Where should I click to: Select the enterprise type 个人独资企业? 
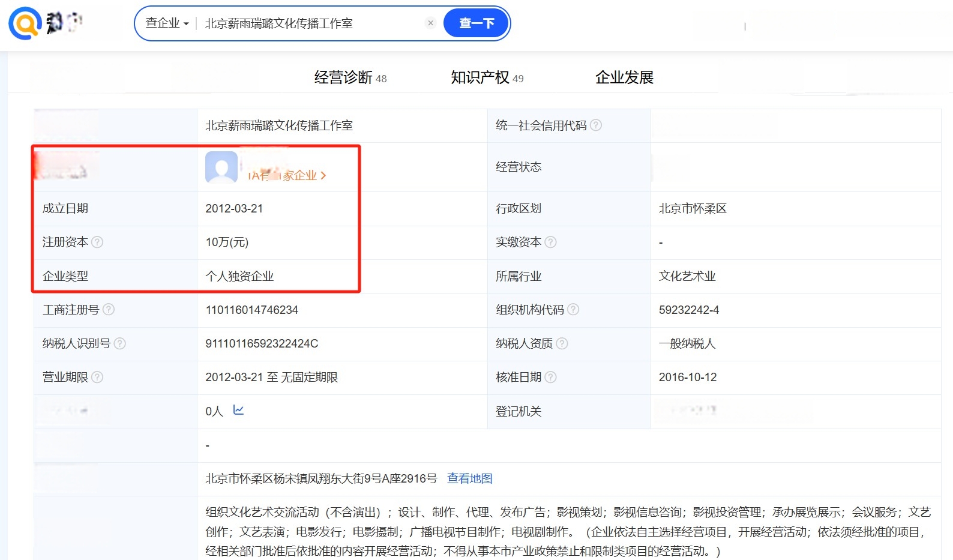pos(239,276)
